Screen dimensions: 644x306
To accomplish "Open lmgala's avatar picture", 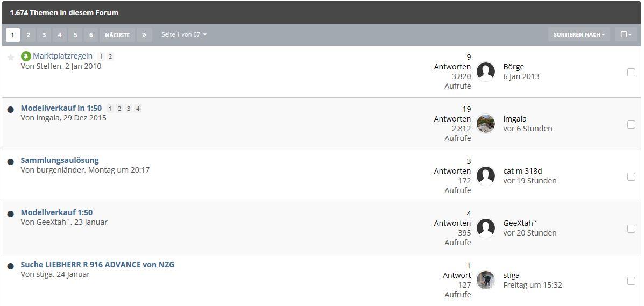I will coord(485,124).
